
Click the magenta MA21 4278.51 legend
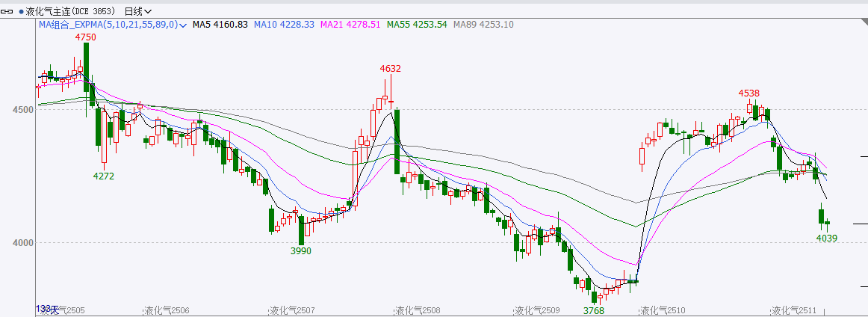click(350, 25)
